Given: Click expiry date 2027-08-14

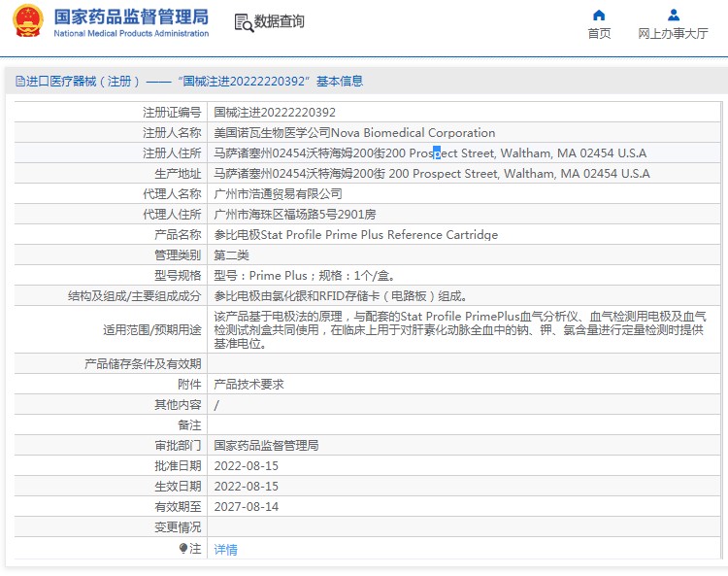Looking at the screenshot, I should point(247,507).
